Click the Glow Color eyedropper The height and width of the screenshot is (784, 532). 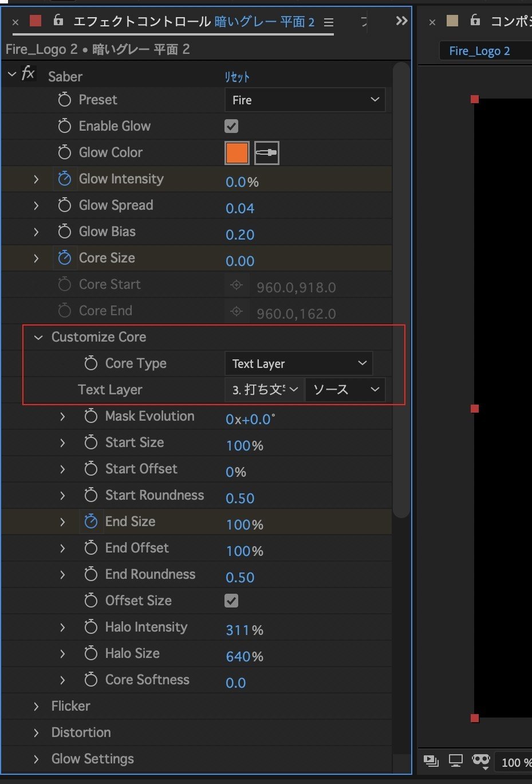click(x=266, y=153)
